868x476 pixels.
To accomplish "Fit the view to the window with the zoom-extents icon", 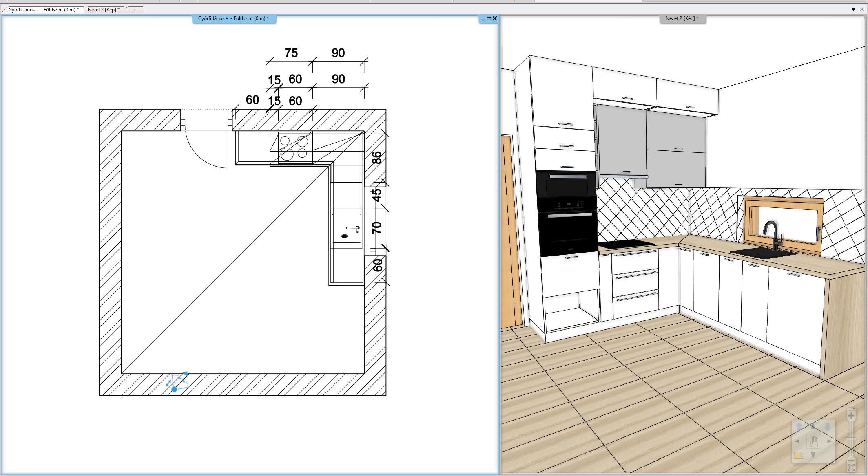I will (x=851, y=468).
